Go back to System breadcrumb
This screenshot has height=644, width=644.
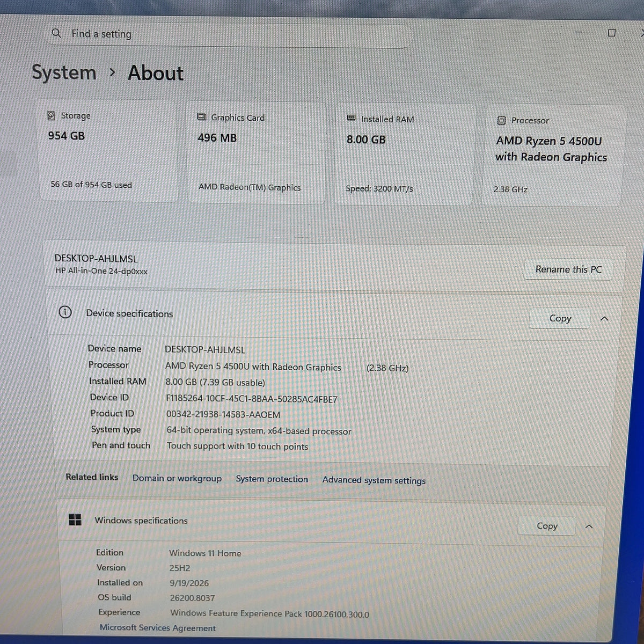pos(64,72)
